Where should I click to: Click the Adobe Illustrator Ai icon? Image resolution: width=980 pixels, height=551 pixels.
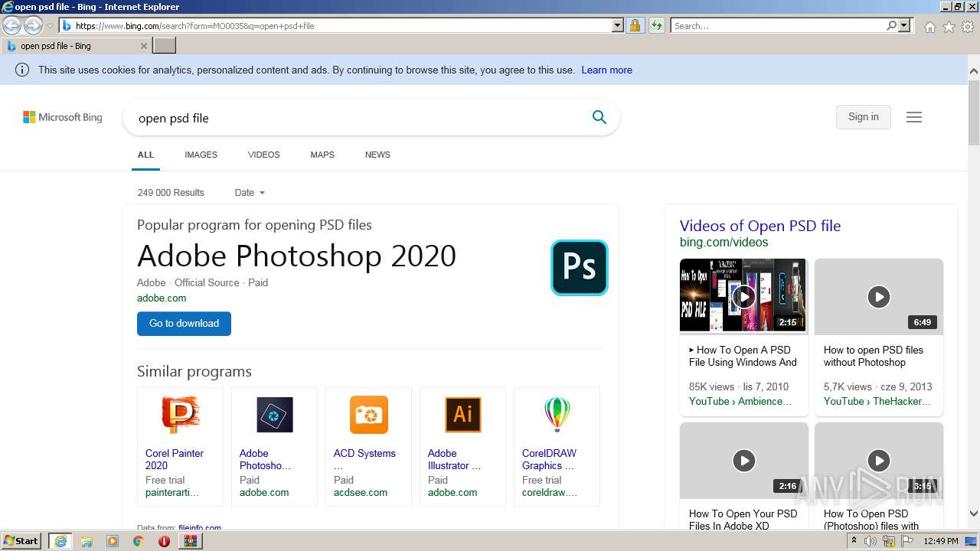[x=463, y=415]
